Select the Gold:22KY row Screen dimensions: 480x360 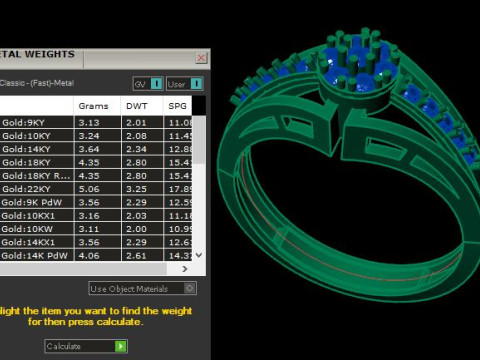tap(96, 189)
